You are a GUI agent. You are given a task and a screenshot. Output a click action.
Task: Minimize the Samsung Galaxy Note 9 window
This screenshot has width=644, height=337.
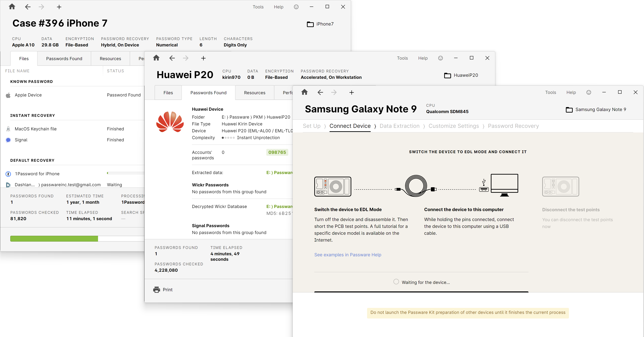click(x=604, y=92)
